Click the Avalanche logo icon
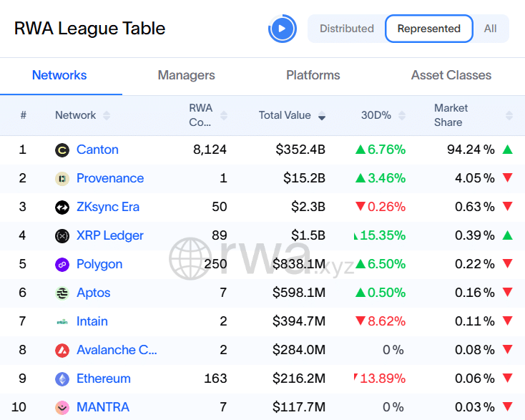Image resolution: width=525 pixels, height=420 pixels. coord(62,351)
